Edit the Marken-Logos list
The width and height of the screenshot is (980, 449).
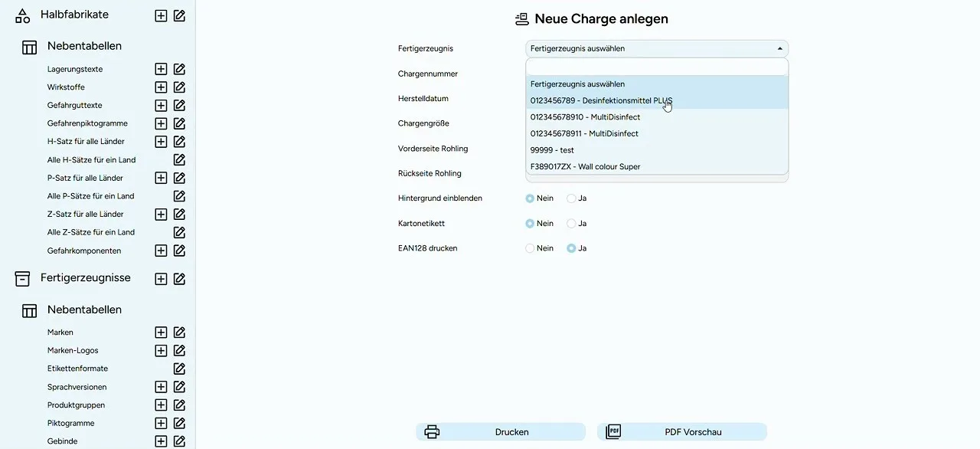click(x=179, y=351)
